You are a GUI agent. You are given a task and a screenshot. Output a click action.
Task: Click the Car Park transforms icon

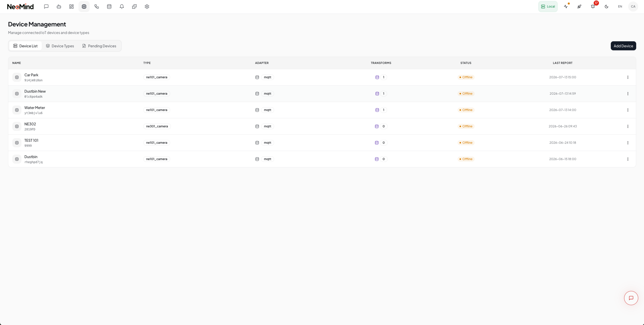tap(377, 77)
